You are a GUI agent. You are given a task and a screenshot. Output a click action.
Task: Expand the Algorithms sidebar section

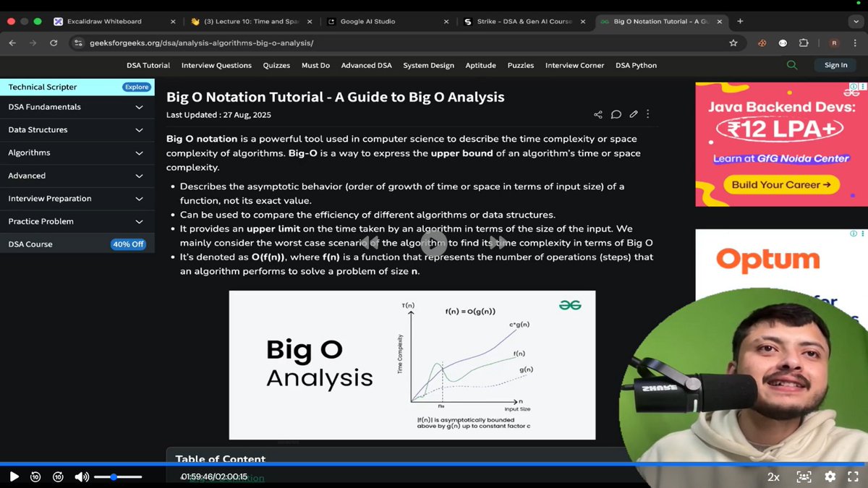point(77,153)
